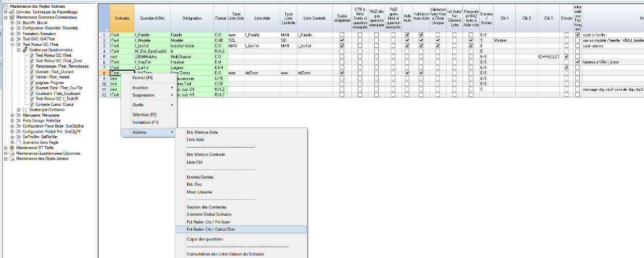Select the Remplissage: ITest_Remplissage questionnaire icon

[x=32, y=67]
